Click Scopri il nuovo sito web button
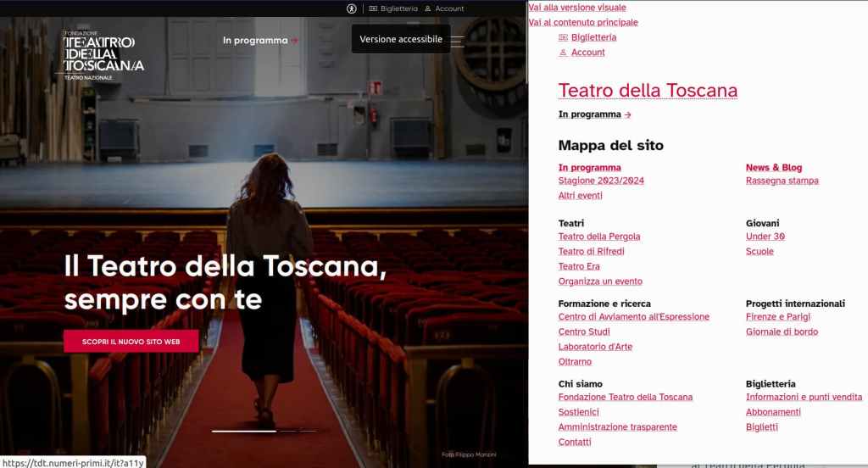 [131, 342]
